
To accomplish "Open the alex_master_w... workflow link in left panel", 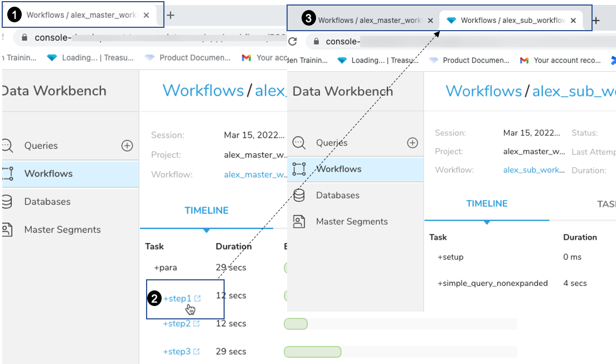I will pos(256,174).
